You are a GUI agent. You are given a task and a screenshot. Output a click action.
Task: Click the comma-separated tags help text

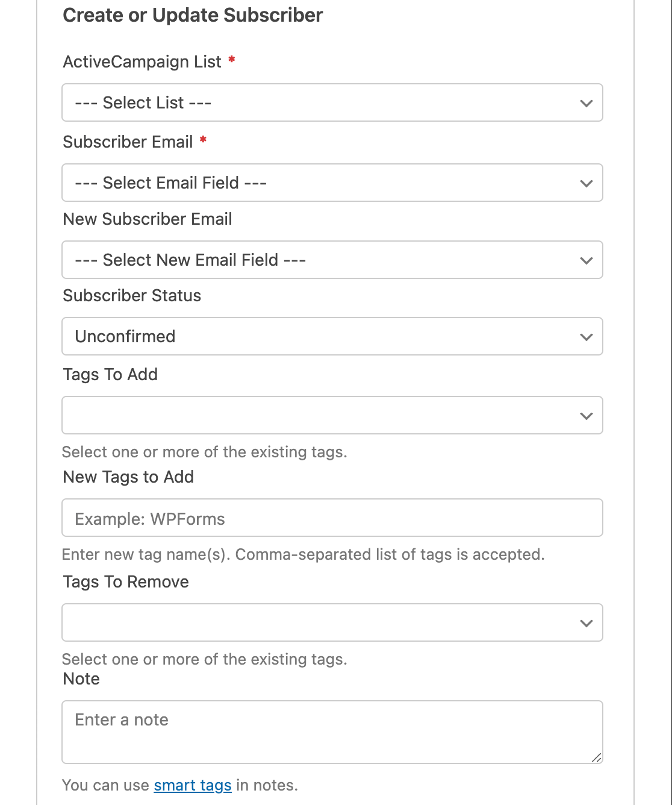(303, 555)
